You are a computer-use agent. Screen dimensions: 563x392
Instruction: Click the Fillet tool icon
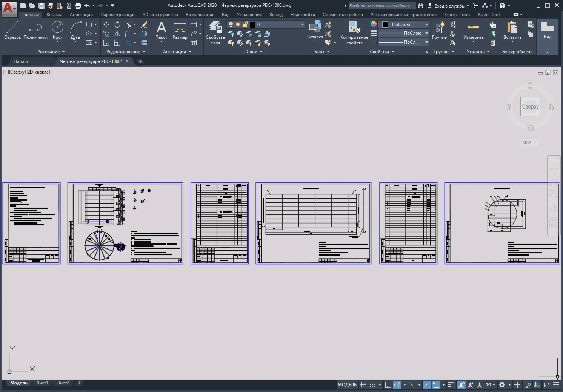128,34
